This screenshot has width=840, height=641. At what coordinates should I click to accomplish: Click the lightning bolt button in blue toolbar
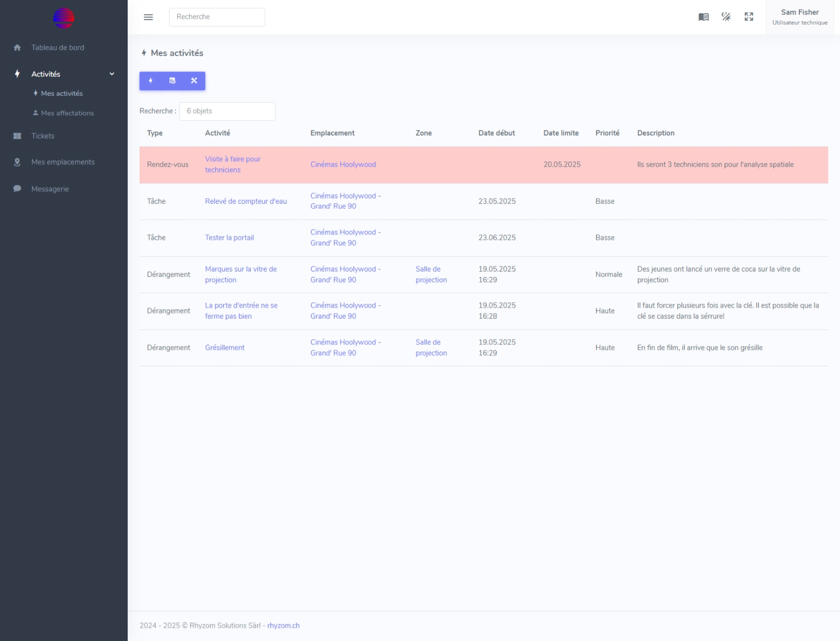[x=151, y=81]
